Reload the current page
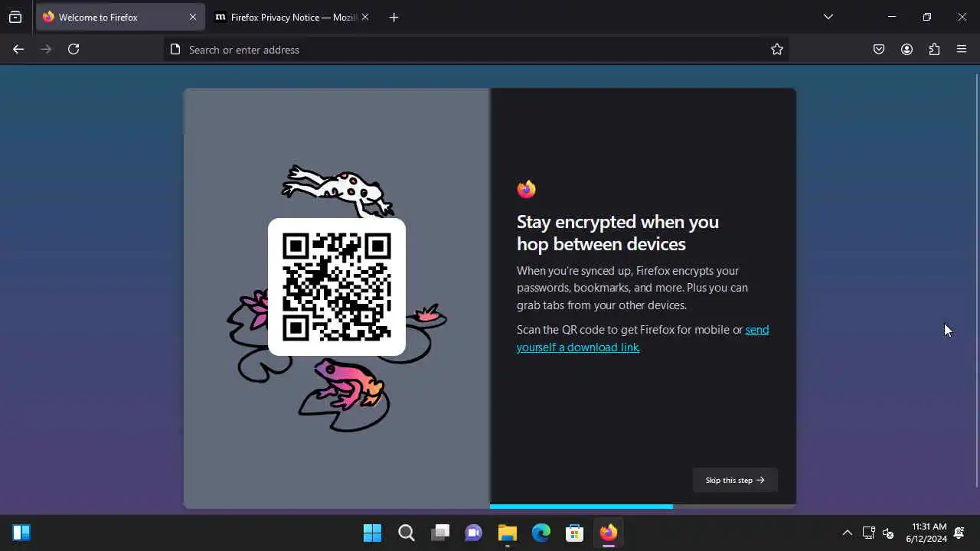The width and height of the screenshot is (980, 551). click(x=73, y=49)
